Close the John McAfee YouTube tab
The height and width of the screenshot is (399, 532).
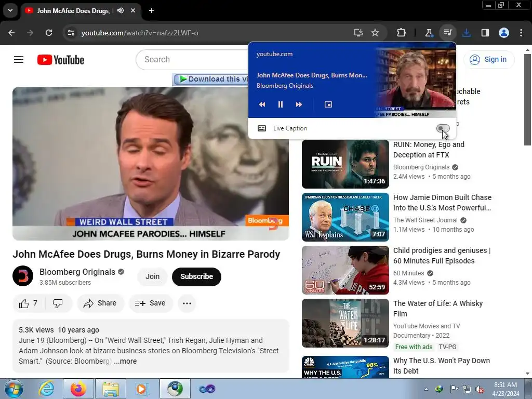[133, 10]
